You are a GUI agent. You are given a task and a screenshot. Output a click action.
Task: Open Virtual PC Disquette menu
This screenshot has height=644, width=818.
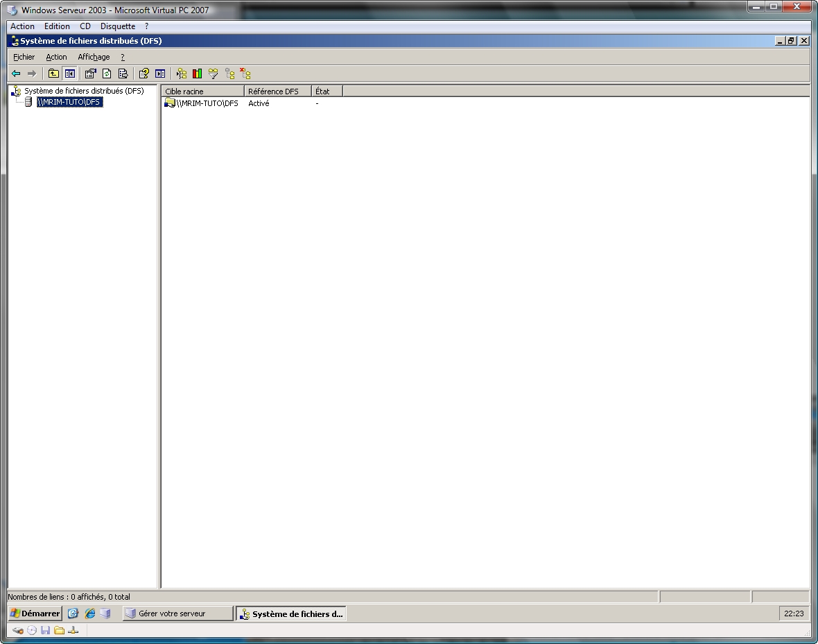click(x=118, y=26)
